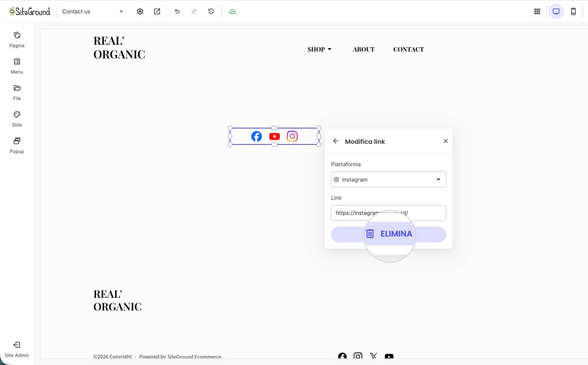Click the Link URL input field
This screenshot has width=588, height=365.
click(x=389, y=213)
